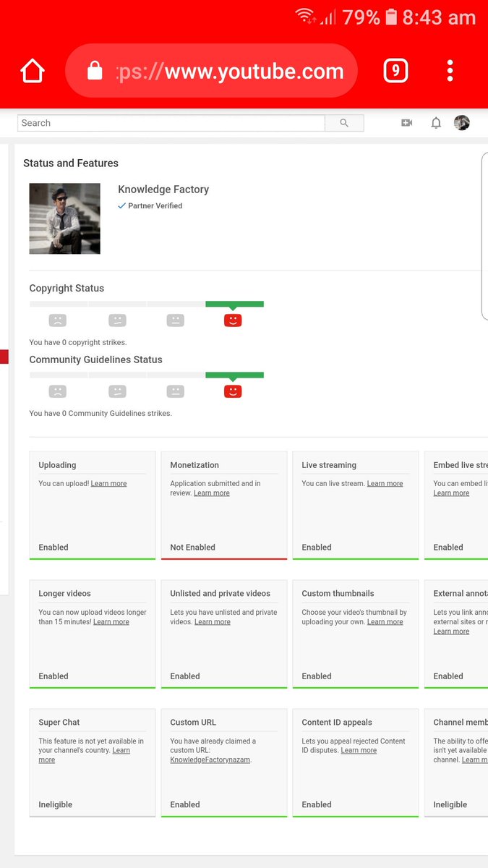The image size is (488, 868).
Task: Open Learn more in Monetization card
Action: coord(212,493)
